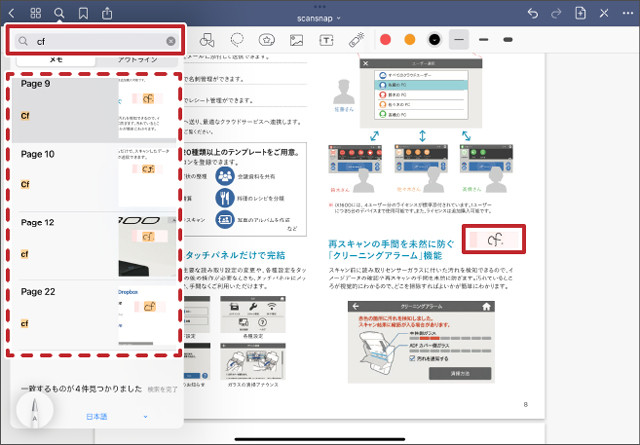The height and width of the screenshot is (445, 640).
Task: Go back using the top-left arrow
Action: 11,14
